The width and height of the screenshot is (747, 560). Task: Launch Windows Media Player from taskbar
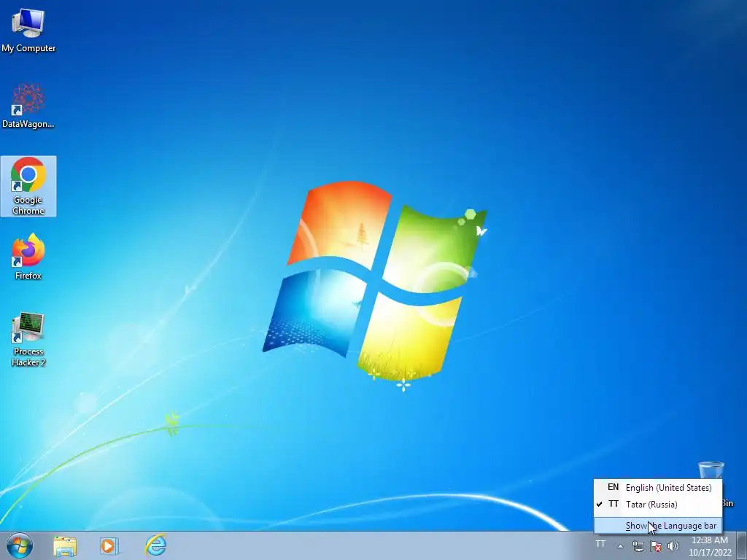[109, 546]
